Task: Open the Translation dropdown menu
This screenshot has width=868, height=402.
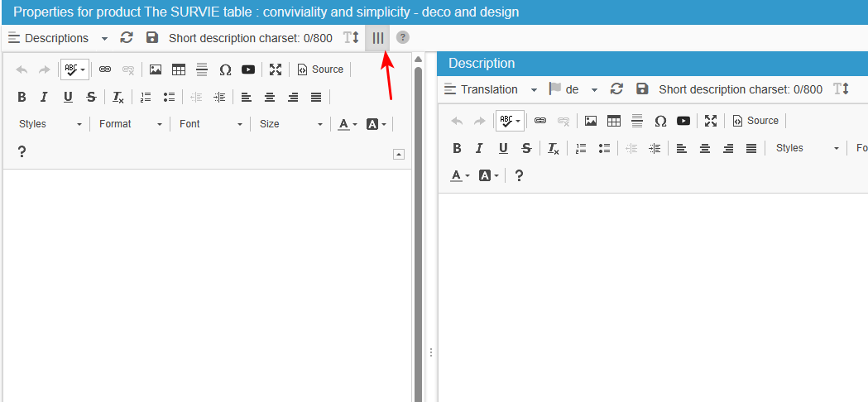Action: [491, 89]
